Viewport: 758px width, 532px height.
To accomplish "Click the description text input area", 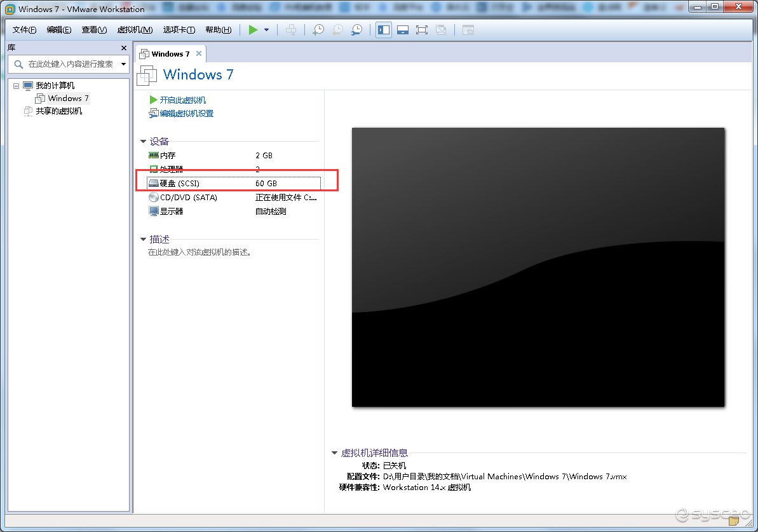I will pyautogui.click(x=199, y=252).
